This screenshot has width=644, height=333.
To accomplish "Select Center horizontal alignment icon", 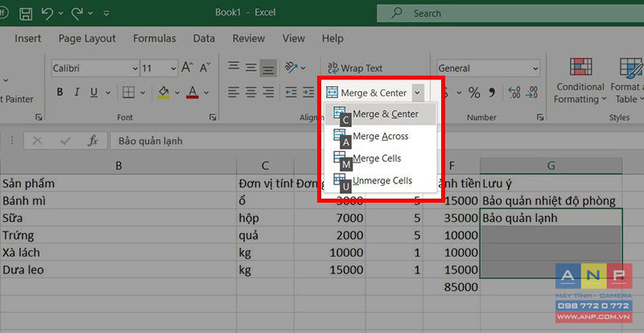I will pyautogui.click(x=251, y=92).
